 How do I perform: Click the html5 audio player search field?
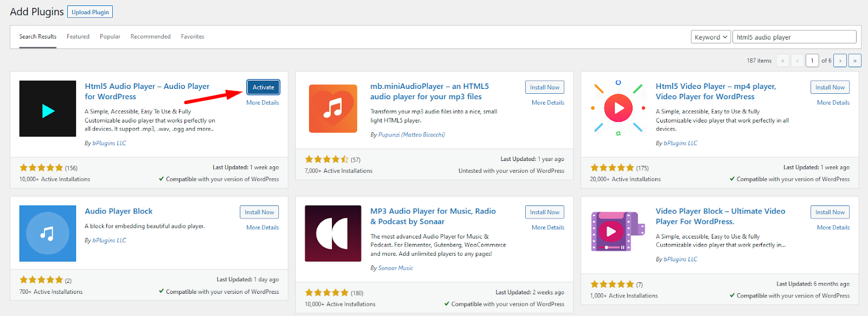[x=794, y=37]
